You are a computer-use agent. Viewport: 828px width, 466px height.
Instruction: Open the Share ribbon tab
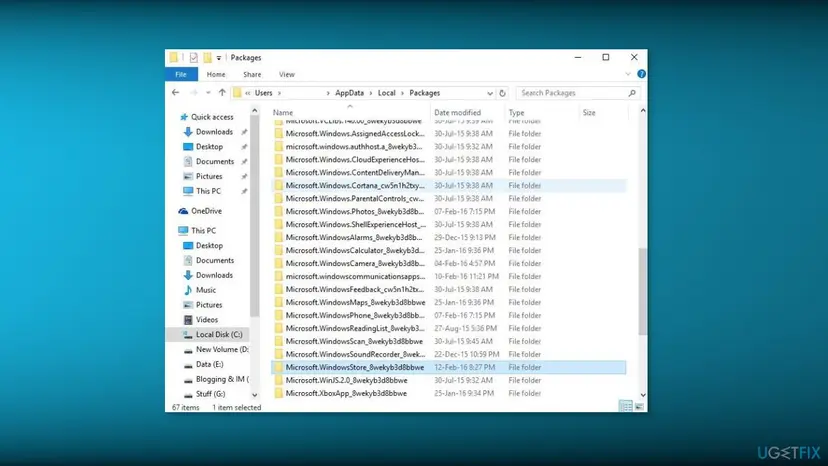[x=252, y=74]
